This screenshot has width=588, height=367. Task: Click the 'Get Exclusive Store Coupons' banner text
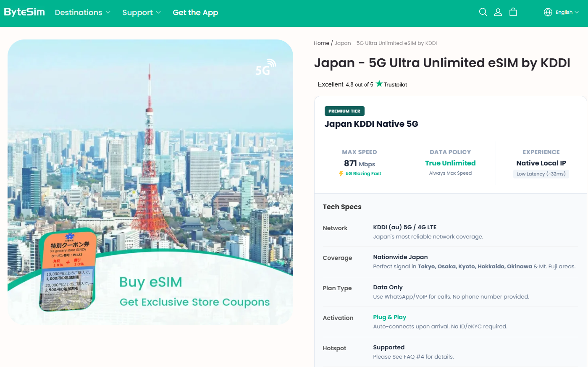click(x=194, y=302)
